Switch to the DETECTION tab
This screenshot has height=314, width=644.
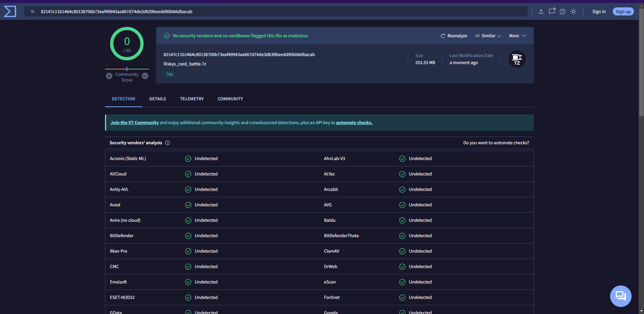pyautogui.click(x=123, y=99)
